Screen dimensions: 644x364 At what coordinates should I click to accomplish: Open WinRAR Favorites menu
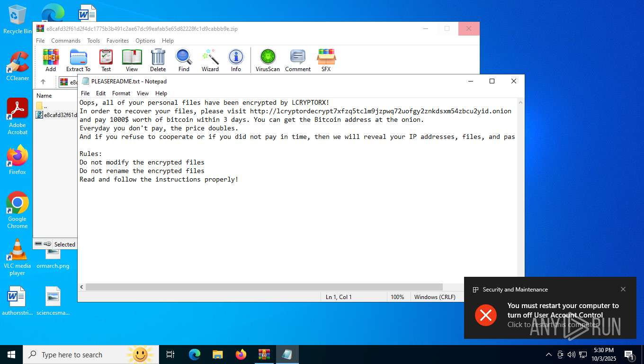117,41
